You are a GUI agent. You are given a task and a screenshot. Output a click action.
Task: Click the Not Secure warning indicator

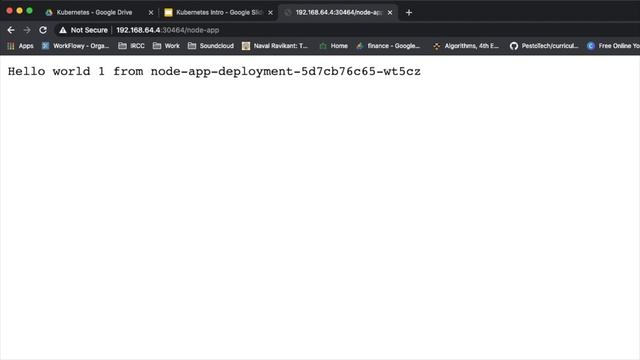tap(83, 30)
